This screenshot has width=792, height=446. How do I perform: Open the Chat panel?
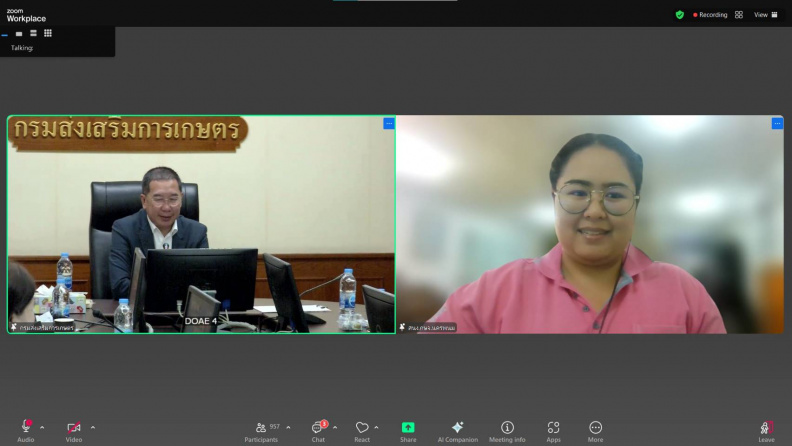point(318,431)
